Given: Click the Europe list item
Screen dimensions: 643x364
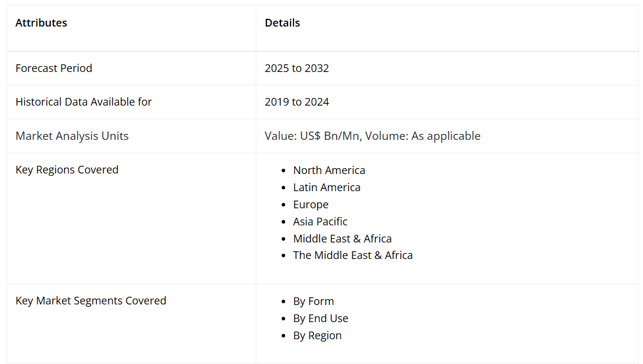Looking at the screenshot, I should [x=311, y=205].
